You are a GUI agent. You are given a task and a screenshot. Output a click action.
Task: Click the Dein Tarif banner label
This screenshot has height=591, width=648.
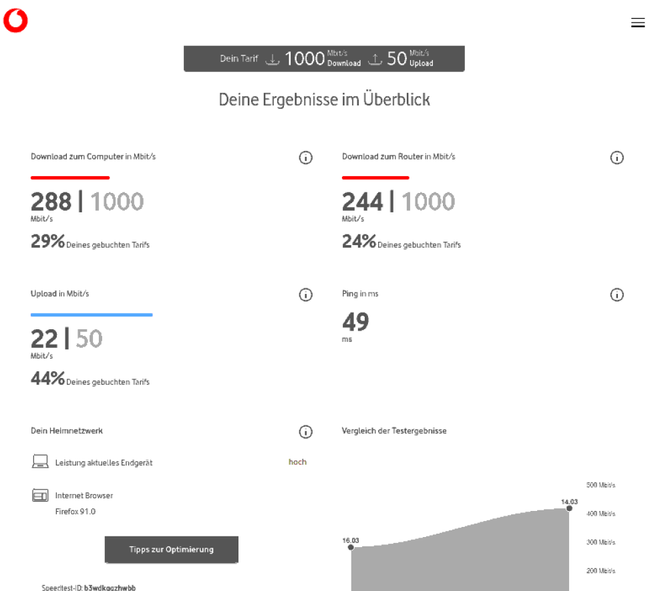(239, 59)
